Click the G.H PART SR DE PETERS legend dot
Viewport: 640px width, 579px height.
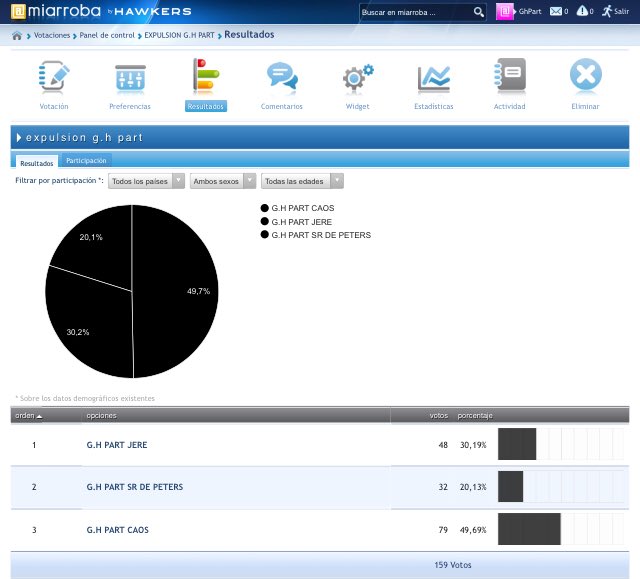(x=264, y=235)
